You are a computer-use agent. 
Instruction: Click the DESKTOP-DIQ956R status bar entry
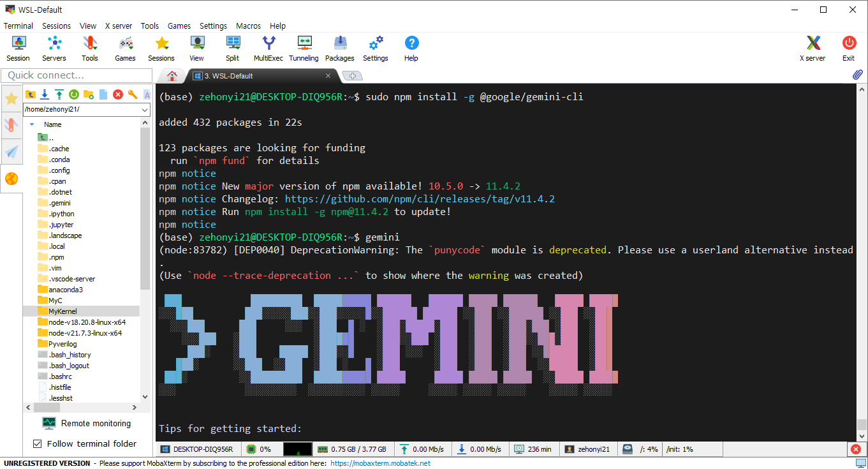tap(197, 449)
